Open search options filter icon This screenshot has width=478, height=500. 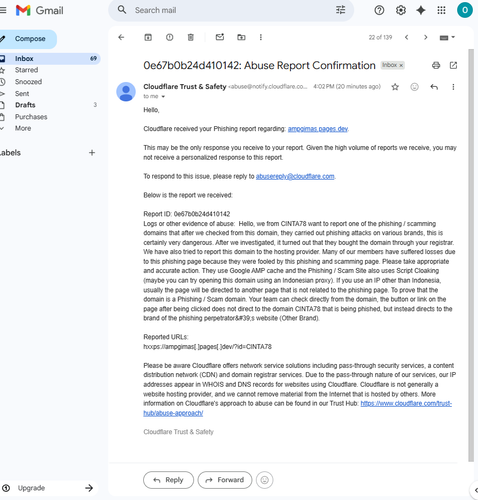click(x=340, y=10)
